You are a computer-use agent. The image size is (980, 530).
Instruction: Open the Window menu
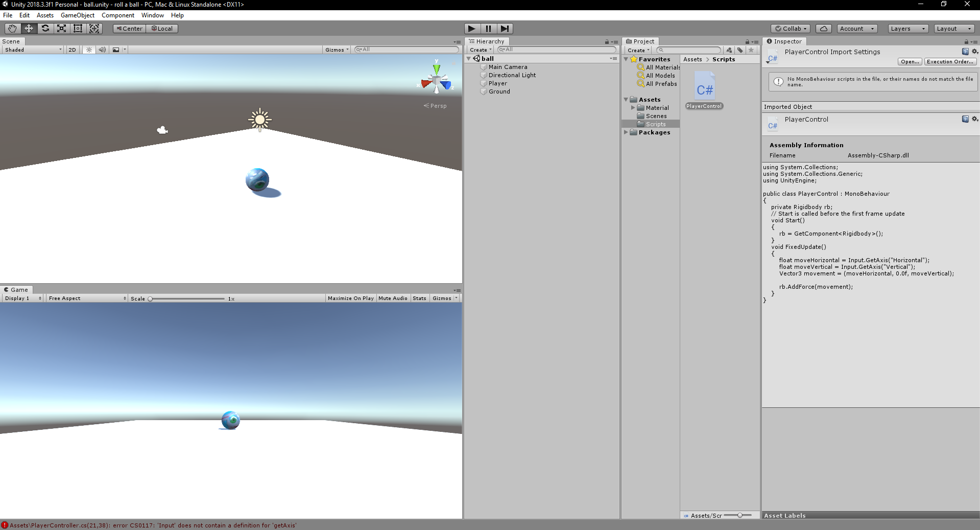click(x=153, y=15)
